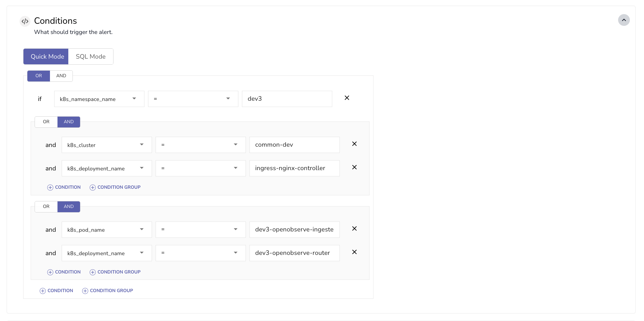Remove the dev3 namespace condition row

[x=347, y=98]
